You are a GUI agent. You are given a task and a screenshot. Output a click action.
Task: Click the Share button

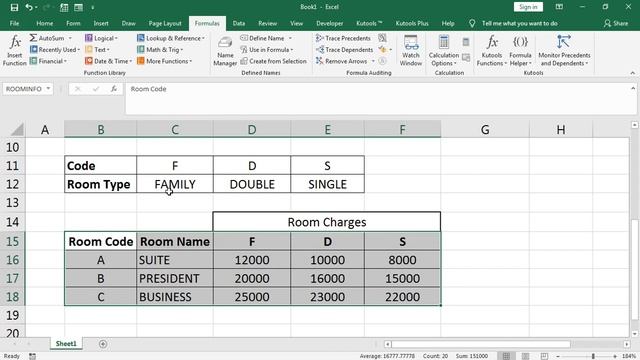pyautogui.click(x=616, y=23)
